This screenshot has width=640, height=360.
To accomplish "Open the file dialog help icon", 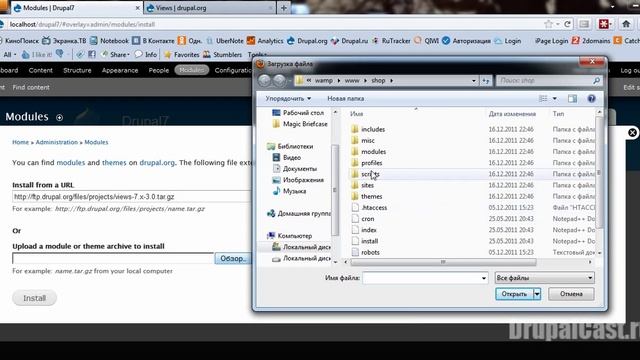I will 591,98.
